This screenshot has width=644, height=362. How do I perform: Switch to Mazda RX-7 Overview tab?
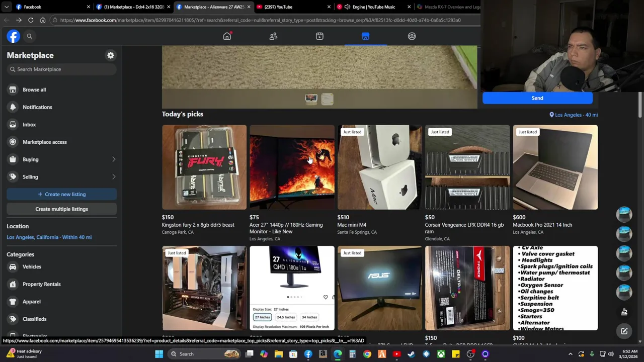tap(448, 7)
